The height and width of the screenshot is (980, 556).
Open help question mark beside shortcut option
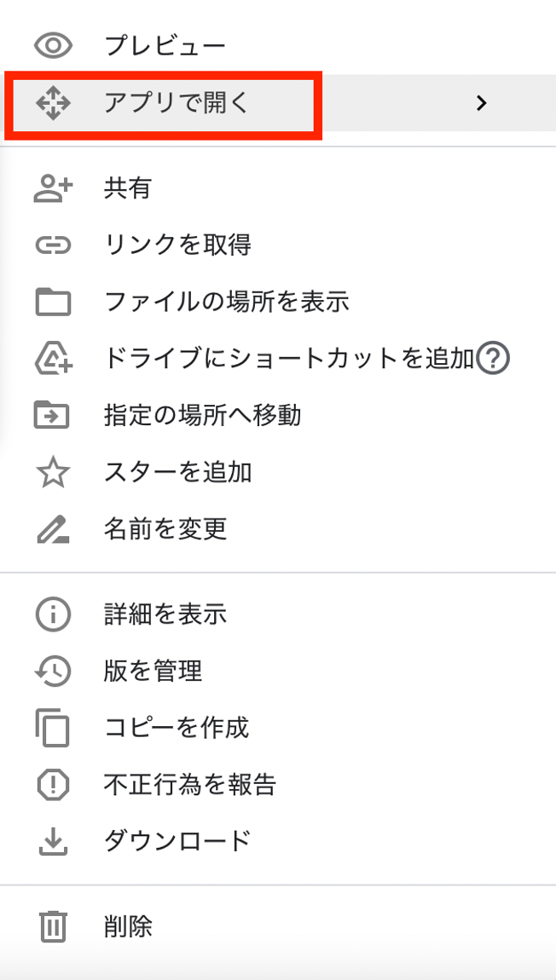493,359
